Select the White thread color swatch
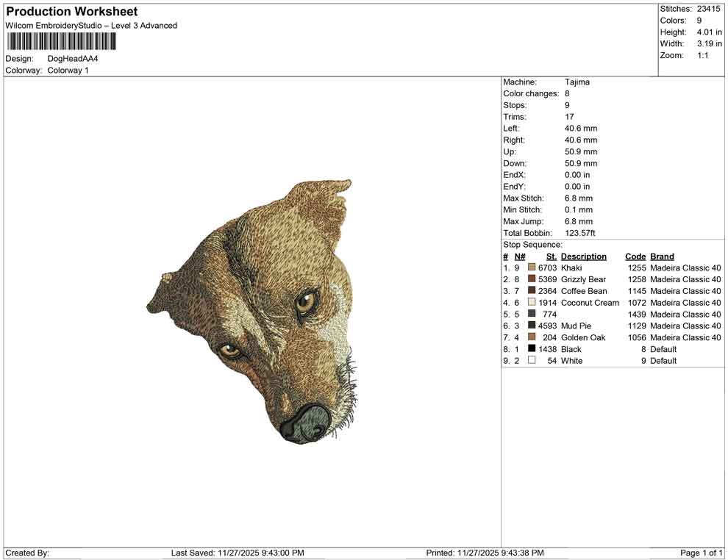The height and width of the screenshot is (560, 728). pyautogui.click(x=531, y=361)
